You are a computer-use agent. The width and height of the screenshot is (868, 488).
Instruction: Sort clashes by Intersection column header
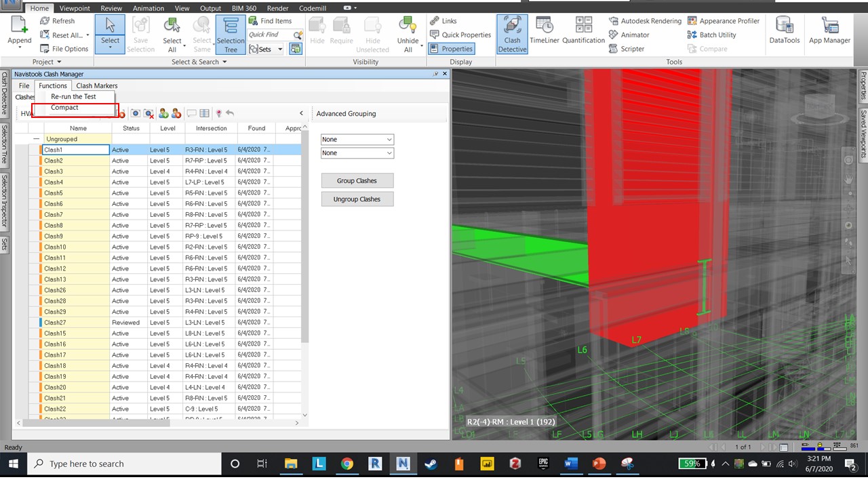tap(211, 128)
